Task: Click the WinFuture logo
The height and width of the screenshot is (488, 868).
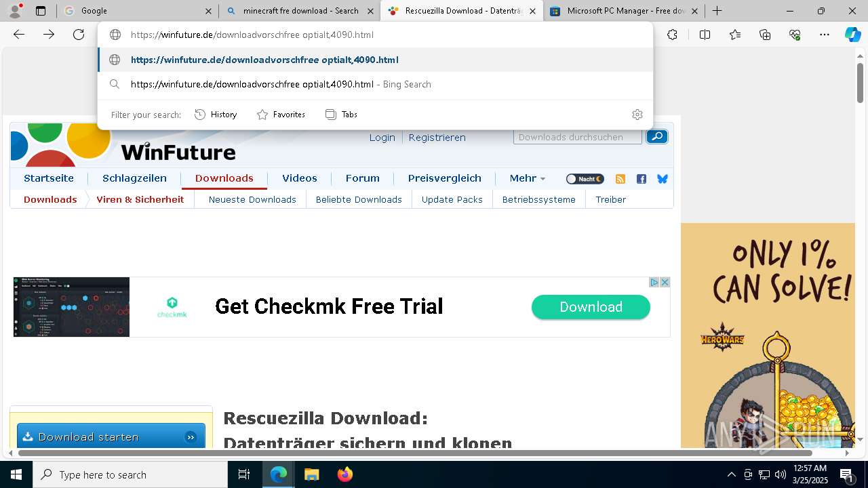Action: click(123, 145)
